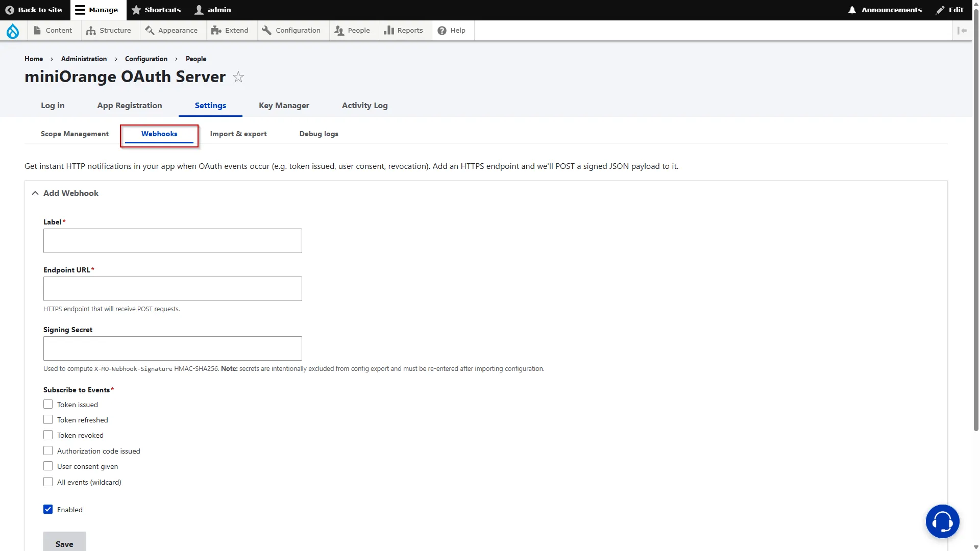Click the Configuration wrench icon
Viewport: 980px width, 551px height.
pos(266,31)
